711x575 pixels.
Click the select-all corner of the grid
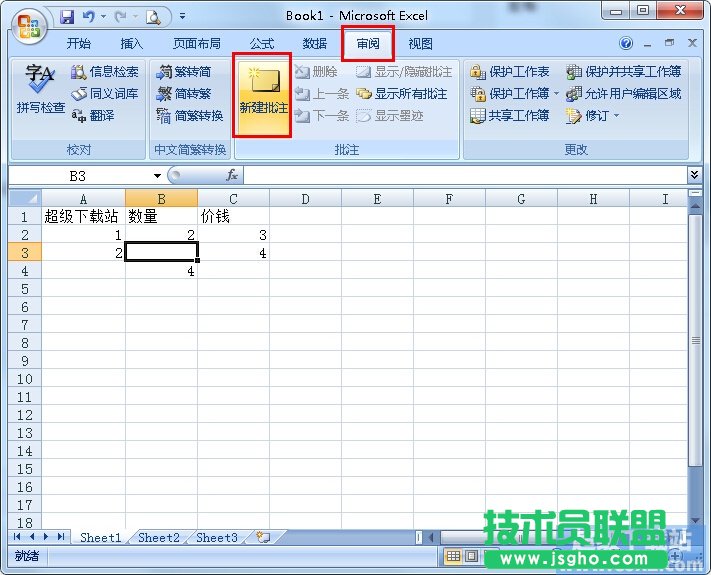click(x=25, y=198)
